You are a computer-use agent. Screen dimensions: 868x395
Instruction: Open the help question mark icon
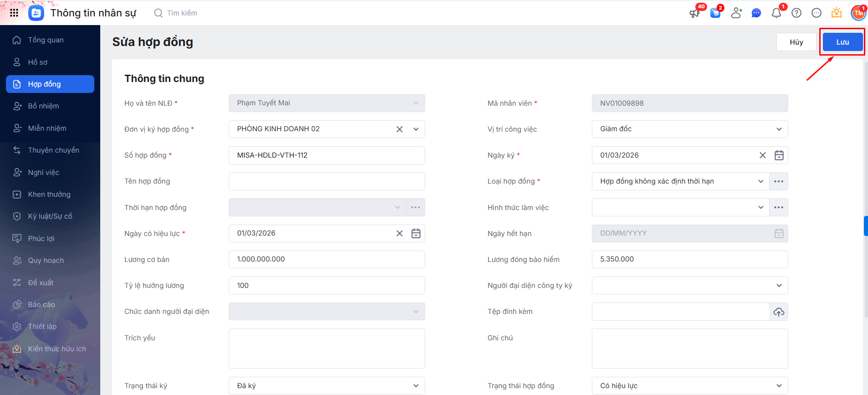click(796, 13)
